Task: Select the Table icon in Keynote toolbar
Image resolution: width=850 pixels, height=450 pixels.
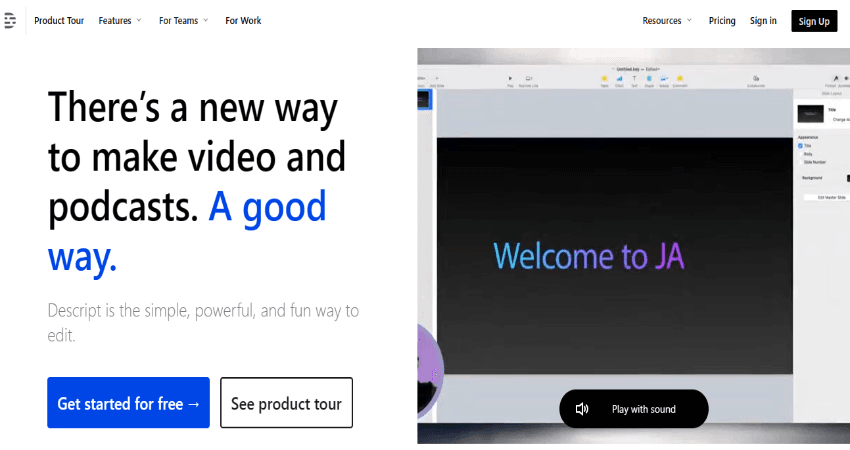Action: (x=604, y=79)
